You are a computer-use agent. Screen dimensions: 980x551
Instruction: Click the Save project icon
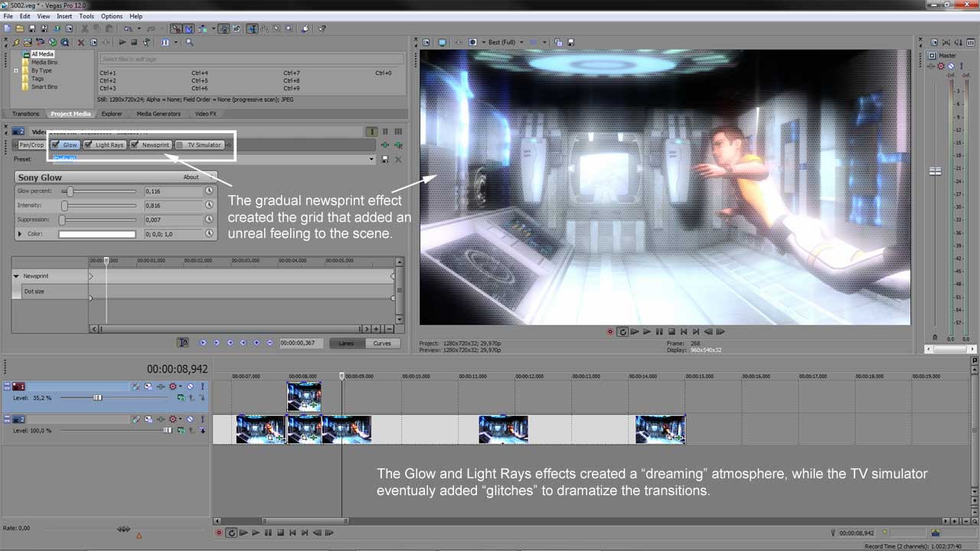point(32,28)
